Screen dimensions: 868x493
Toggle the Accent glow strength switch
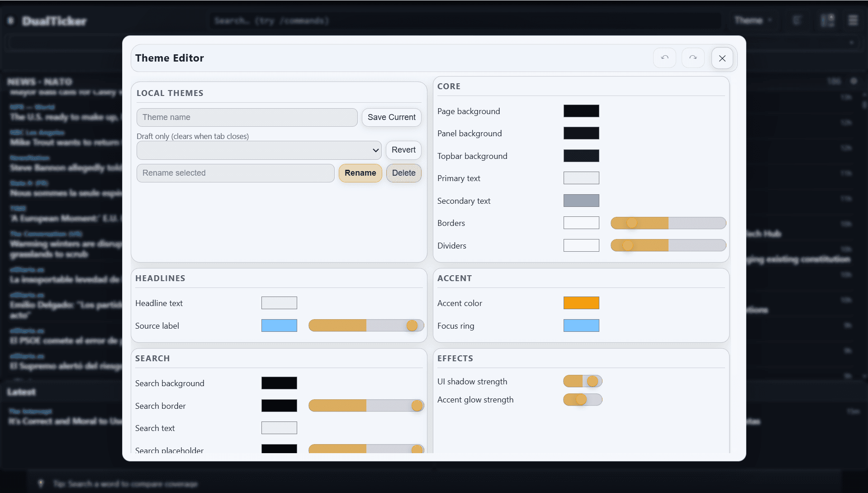click(x=583, y=400)
